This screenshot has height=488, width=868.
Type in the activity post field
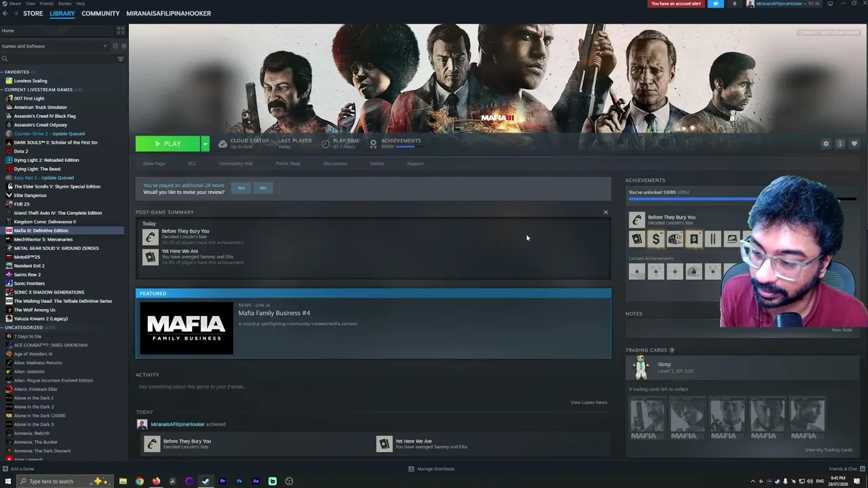click(x=373, y=387)
